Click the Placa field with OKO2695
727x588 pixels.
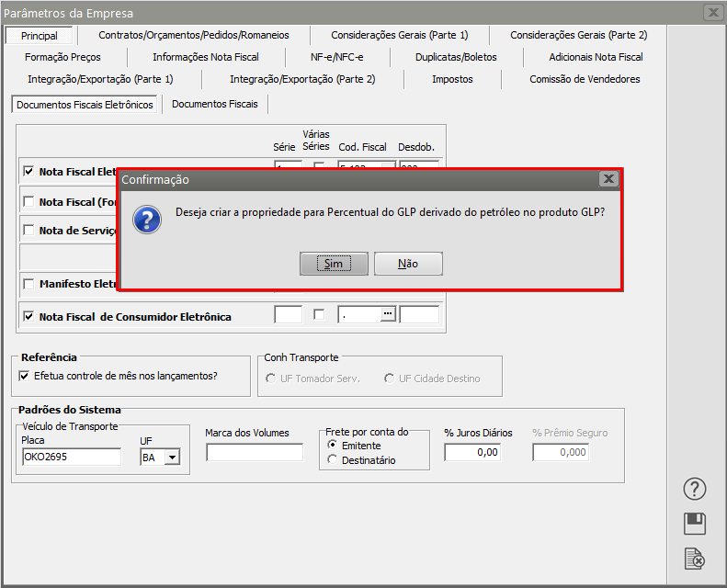click(72, 457)
